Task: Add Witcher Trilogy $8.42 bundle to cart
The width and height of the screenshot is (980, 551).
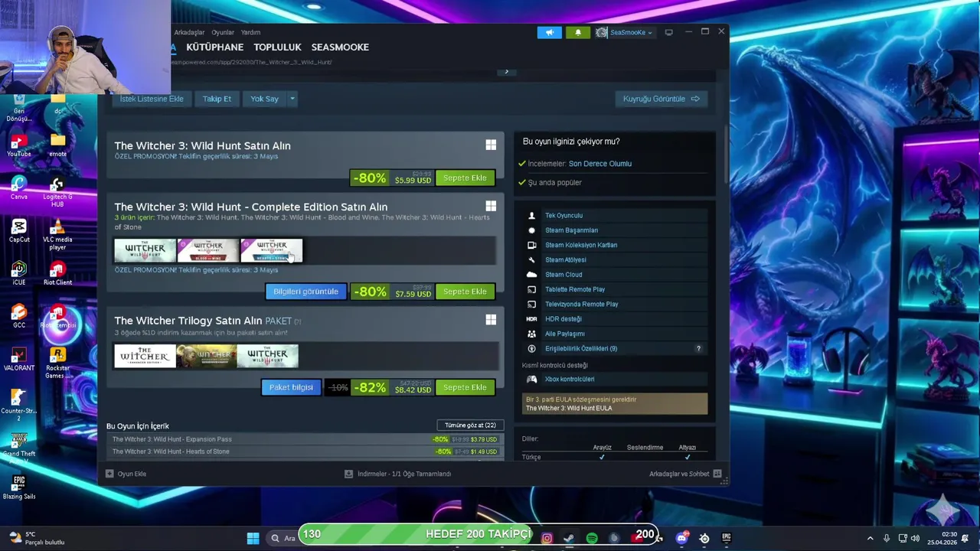Action: 465,387
